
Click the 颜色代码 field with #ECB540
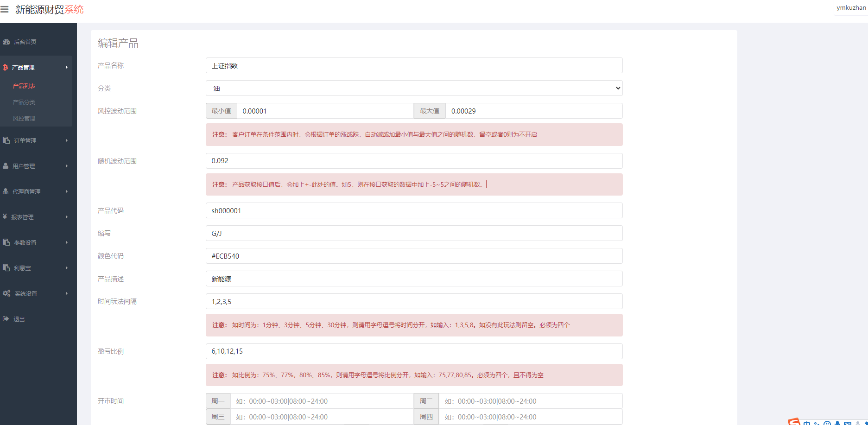[413, 256]
